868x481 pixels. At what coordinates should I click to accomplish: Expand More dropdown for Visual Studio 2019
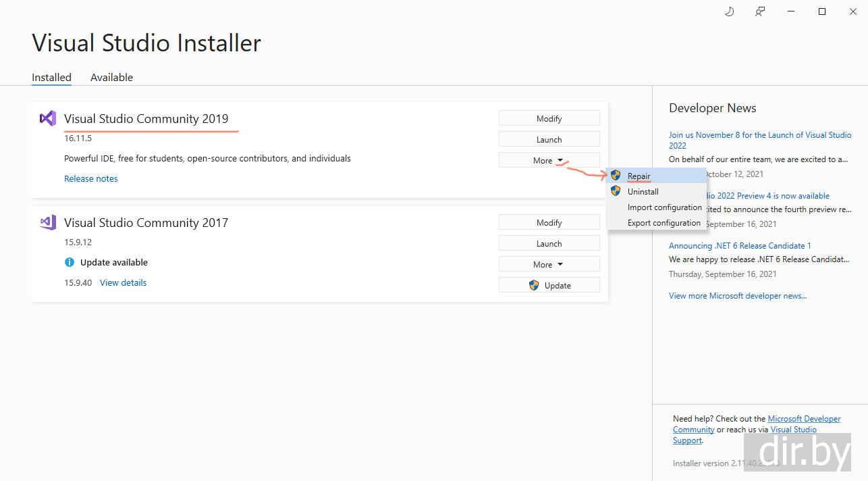[549, 160]
